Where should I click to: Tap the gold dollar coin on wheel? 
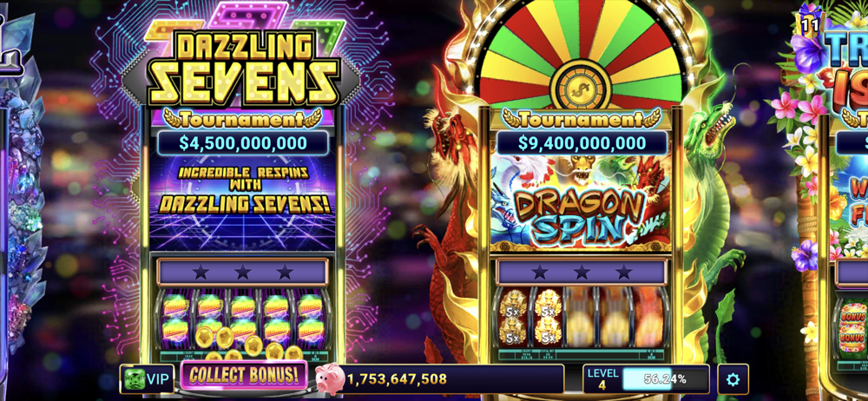[581, 85]
